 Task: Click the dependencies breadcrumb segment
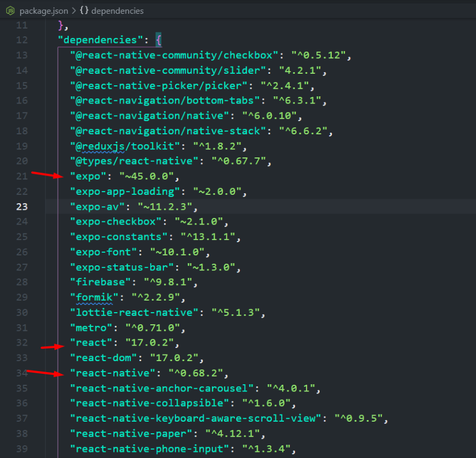click(117, 11)
